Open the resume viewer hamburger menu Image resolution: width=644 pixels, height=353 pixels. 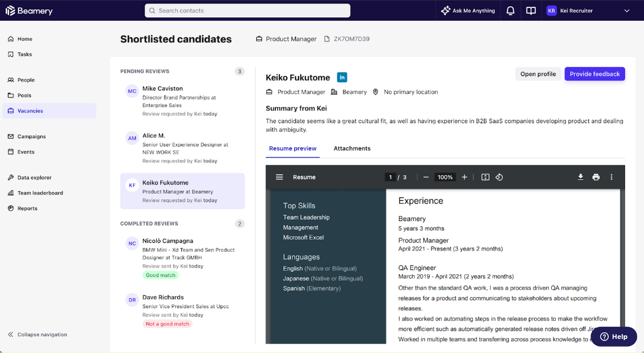click(279, 177)
